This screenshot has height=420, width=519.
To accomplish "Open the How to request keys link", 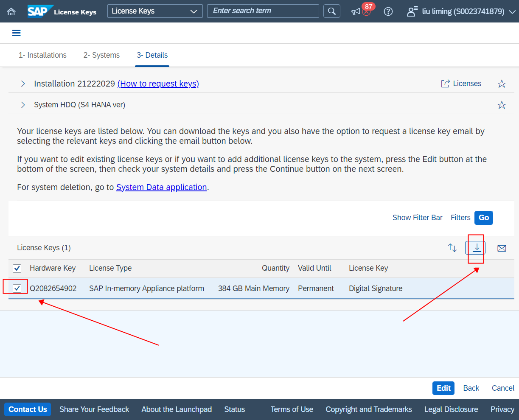I will pyautogui.click(x=158, y=84).
